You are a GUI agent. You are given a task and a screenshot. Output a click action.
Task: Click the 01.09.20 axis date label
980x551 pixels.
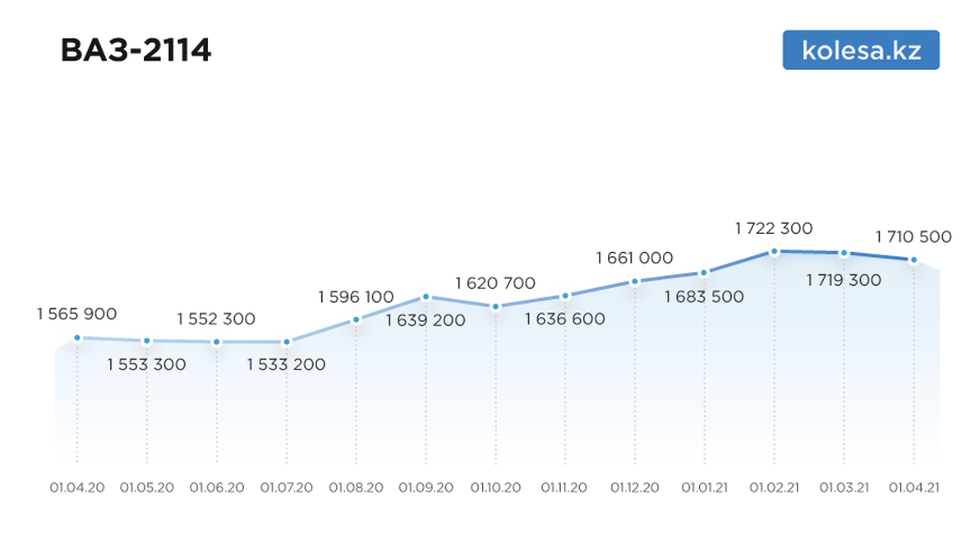point(426,487)
